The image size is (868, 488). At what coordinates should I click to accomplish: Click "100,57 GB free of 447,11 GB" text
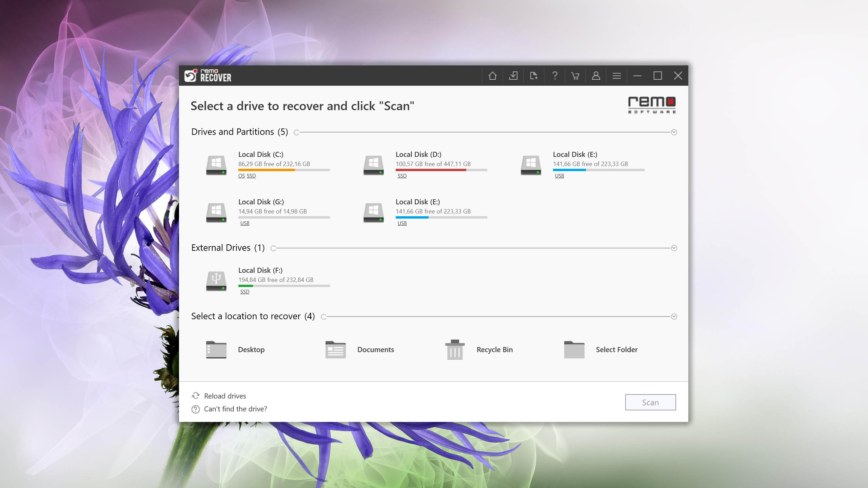tap(433, 164)
